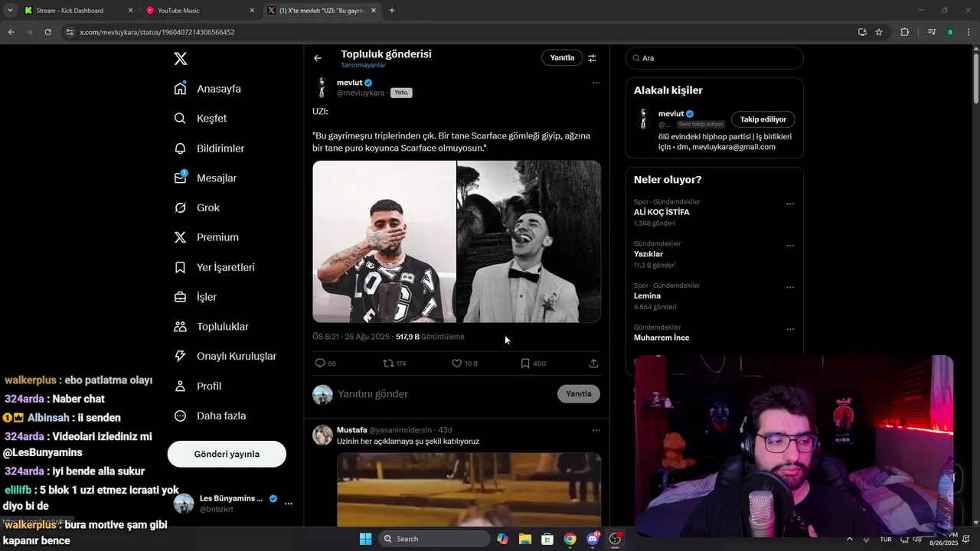Close the YouTube Music tab
The width and height of the screenshot is (980, 551).
252,11
